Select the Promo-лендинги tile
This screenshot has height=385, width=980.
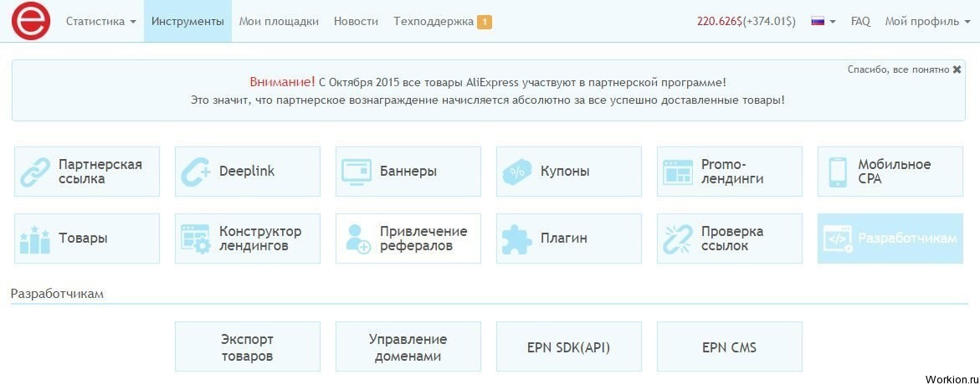[730, 172]
